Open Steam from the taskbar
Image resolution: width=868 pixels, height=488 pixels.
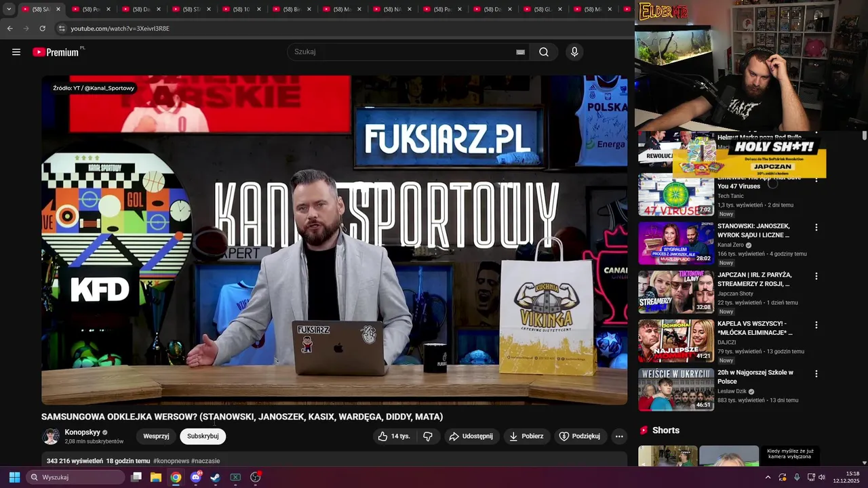tap(215, 477)
